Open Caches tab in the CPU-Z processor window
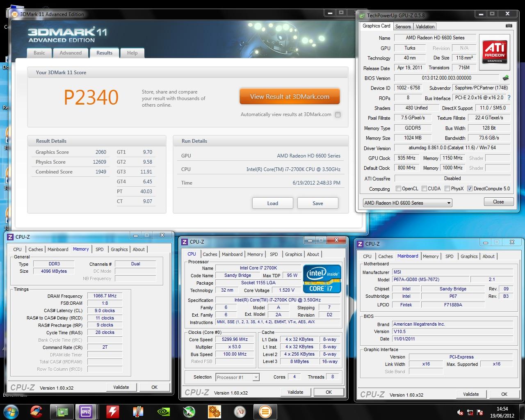 coord(210,254)
